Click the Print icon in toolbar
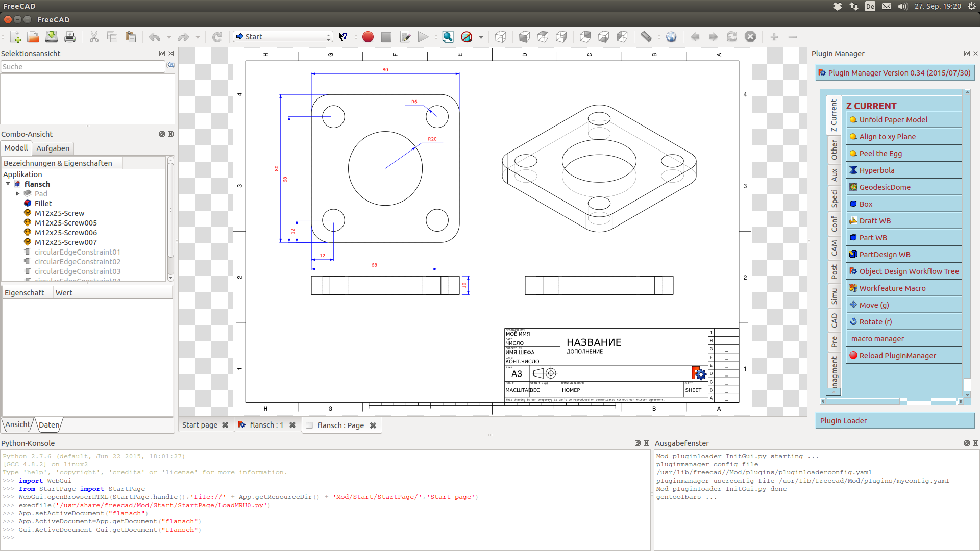 point(70,37)
